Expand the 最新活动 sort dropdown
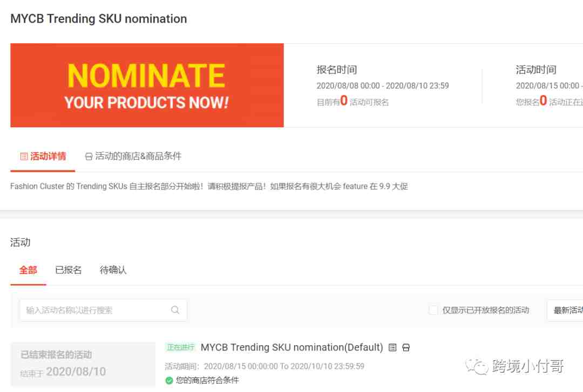Viewport: 583px width, 392px height. click(x=565, y=310)
